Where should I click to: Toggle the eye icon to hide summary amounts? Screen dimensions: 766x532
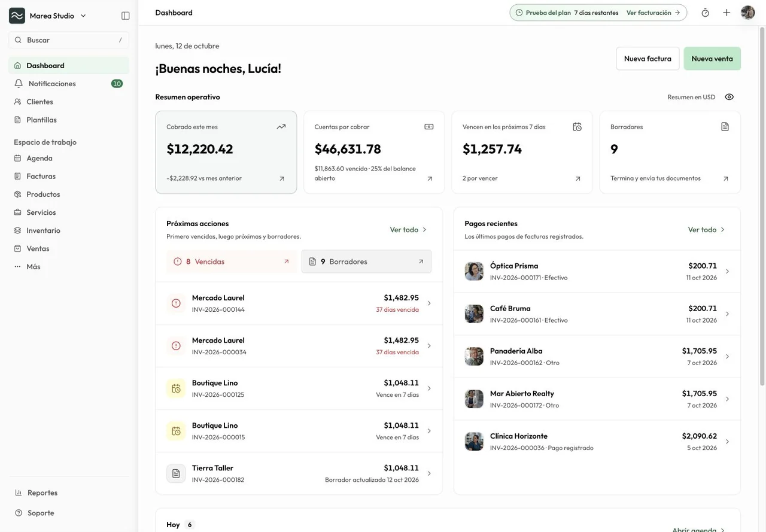[729, 97]
